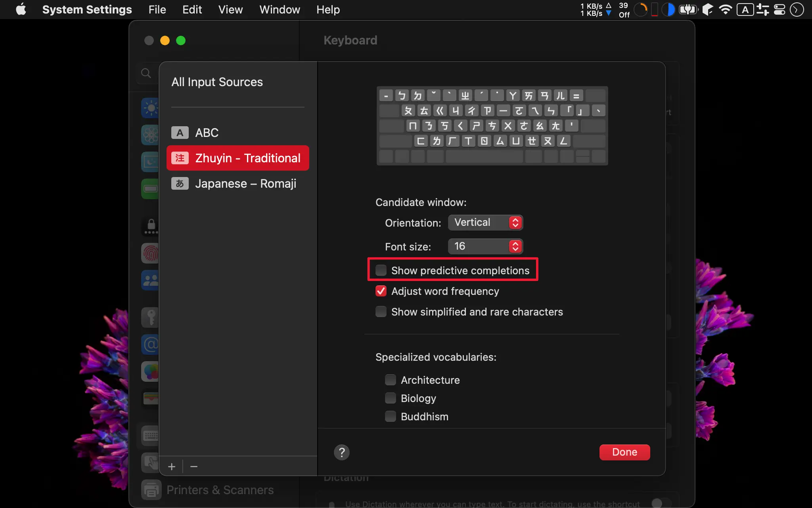Click the Zhuyin 注 source icon
This screenshot has height=508, width=812.
click(180, 158)
